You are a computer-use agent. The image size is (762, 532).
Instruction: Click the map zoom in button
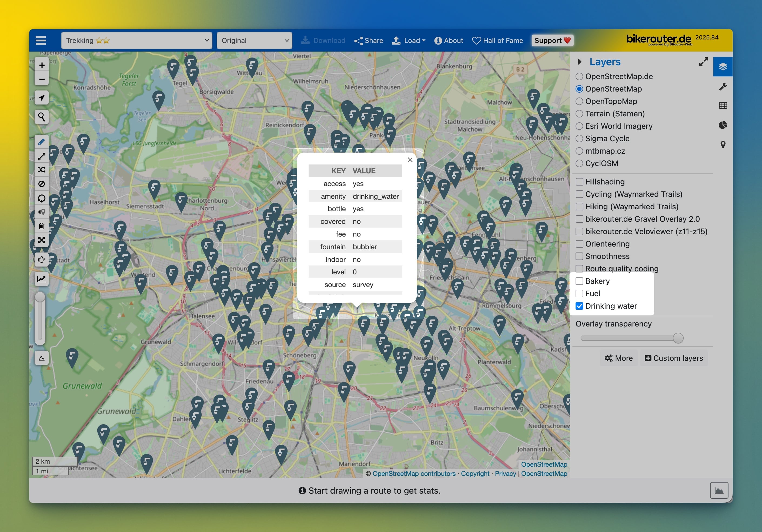(x=42, y=65)
